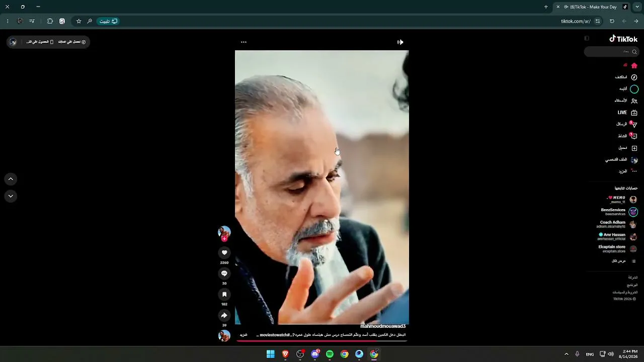The width and height of the screenshot is (644, 362).
Task: Open the LIVE section in the sidebar
Action: point(627,113)
